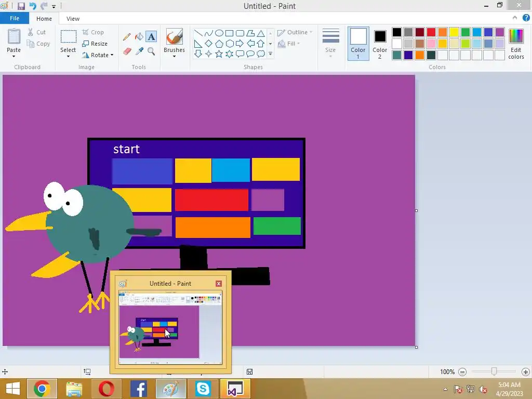Open the Size line thickness dropdown
The width and height of the screenshot is (532, 399).
(x=331, y=43)
